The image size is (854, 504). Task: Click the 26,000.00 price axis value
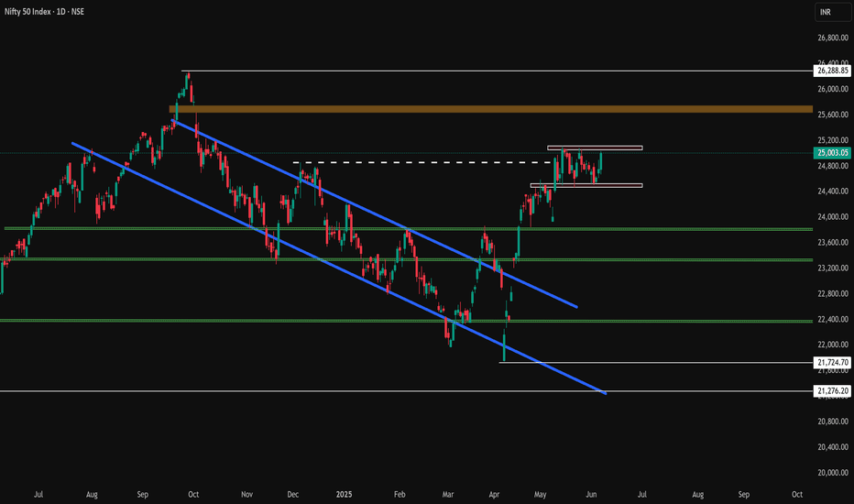point(833,89)
